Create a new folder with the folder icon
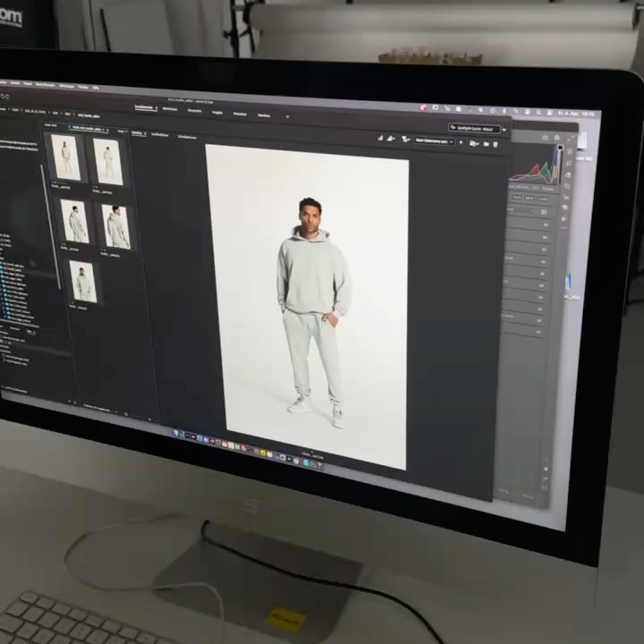The image size is (644, 644). 487,144
